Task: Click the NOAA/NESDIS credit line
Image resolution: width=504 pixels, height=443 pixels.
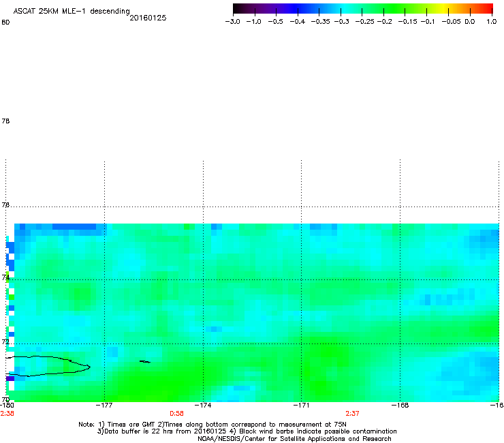Action: coord(294,439)
